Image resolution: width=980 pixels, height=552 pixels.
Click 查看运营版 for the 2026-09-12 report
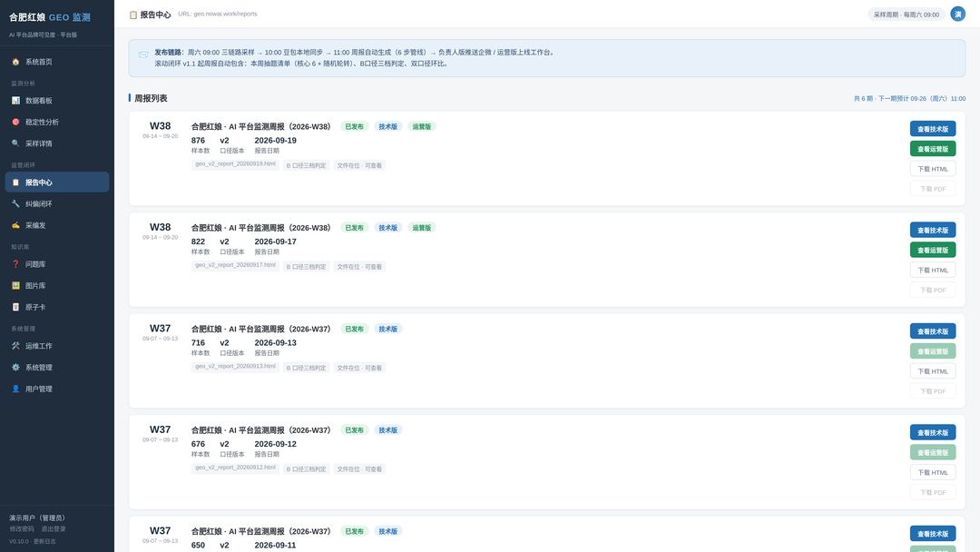click(933, 453)
